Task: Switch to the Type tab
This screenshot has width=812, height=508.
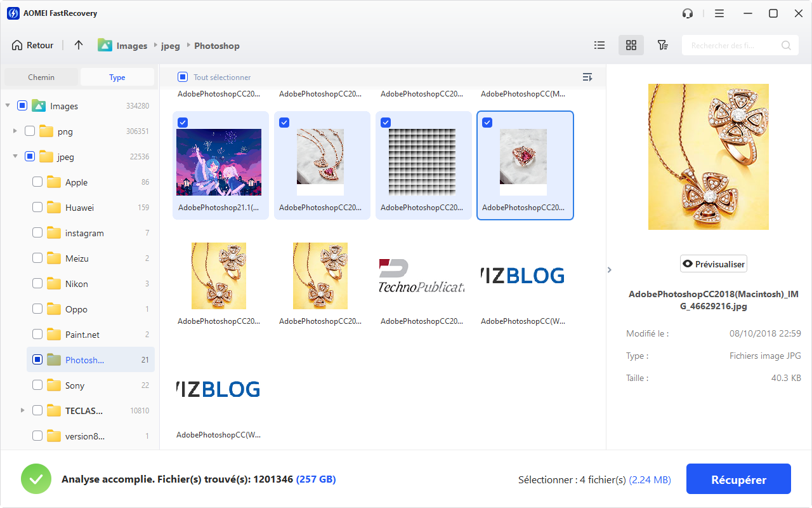Action: click(x=117, y=77)
